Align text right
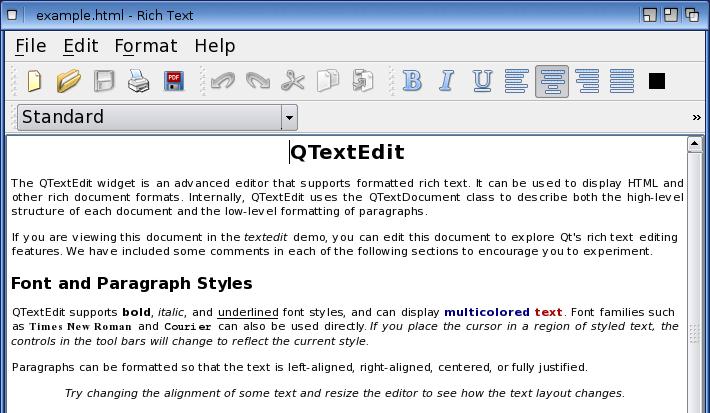710x413 pixels. 587,82
